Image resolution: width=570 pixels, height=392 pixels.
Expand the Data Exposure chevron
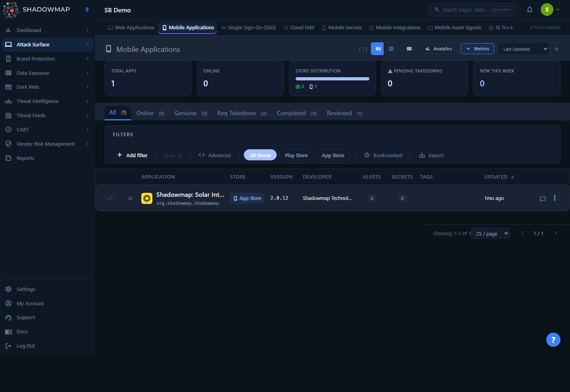click(87, 73)
